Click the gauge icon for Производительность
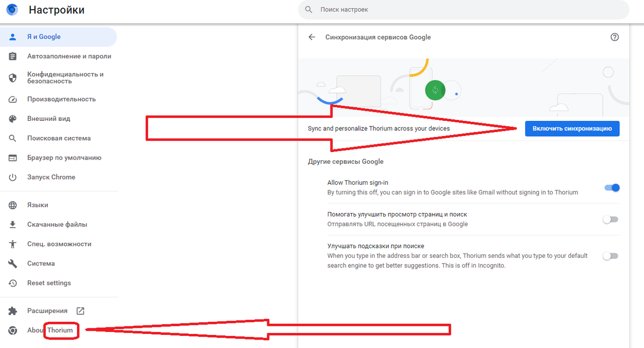644x348 pixels. pyautogui.click(x=13, y=99)
